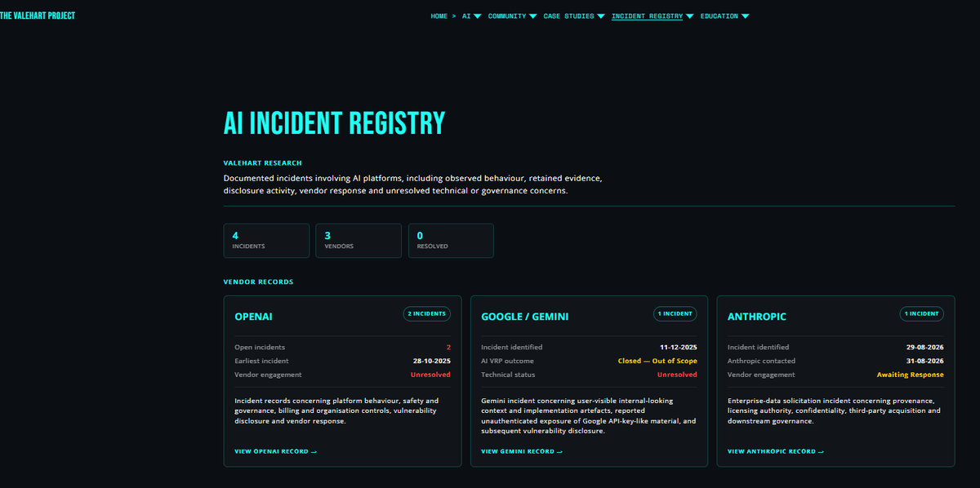Click the AI Incident Registry page title
The width and height of the screenshot is (980, 488).
(335, 122)
